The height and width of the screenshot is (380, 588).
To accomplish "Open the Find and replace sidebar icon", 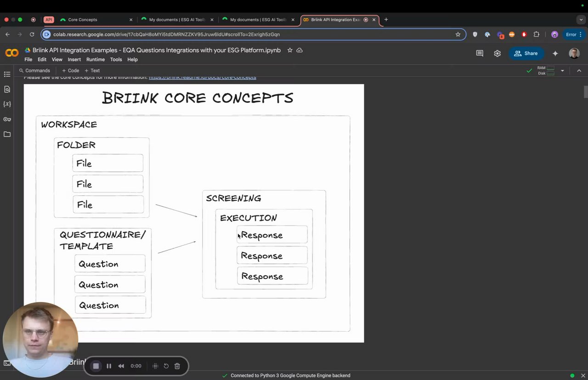I will pyautogui.click(x=7, y=89).
